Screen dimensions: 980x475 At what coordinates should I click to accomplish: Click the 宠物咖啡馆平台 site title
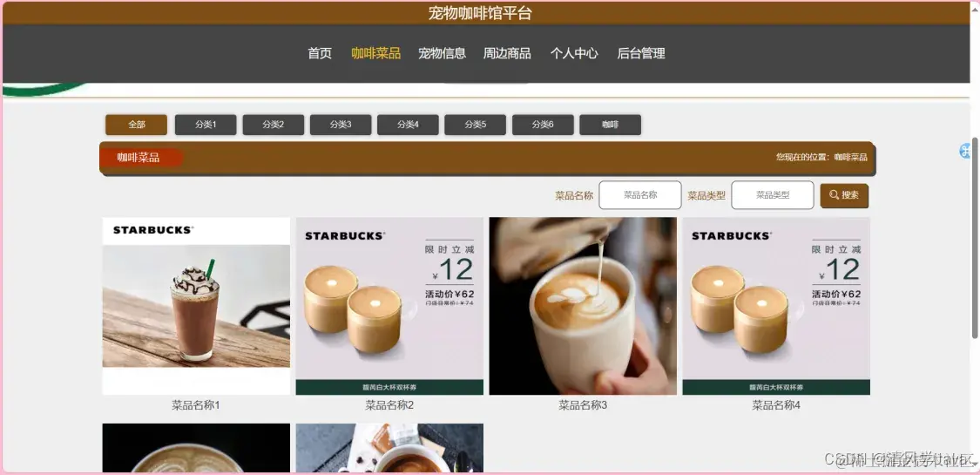point(480,13)
